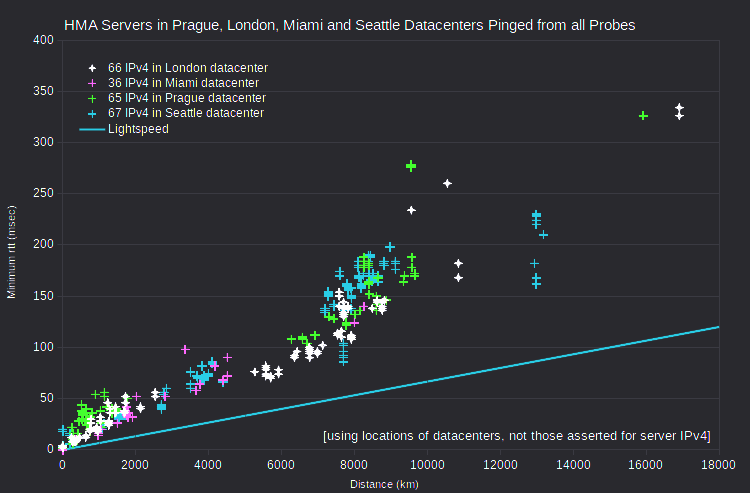The width and height of the screenshot is (750, 493).
Task: Select the cyan point near 13200 km, 210 msec
Action: pos(543,235)
